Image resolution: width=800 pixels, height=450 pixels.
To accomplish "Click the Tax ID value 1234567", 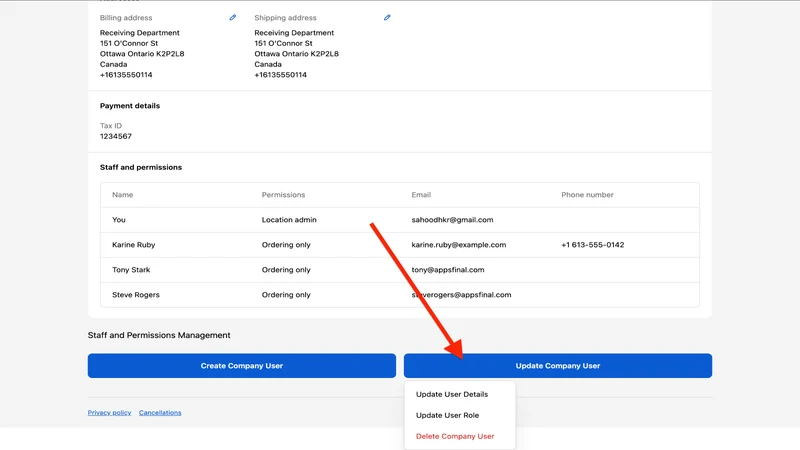I will tap(116, 136).
